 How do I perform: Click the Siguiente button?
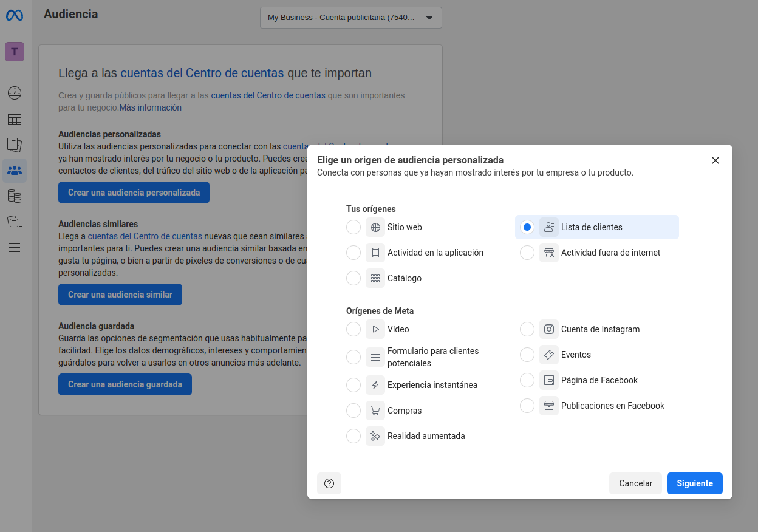(695, 483)
